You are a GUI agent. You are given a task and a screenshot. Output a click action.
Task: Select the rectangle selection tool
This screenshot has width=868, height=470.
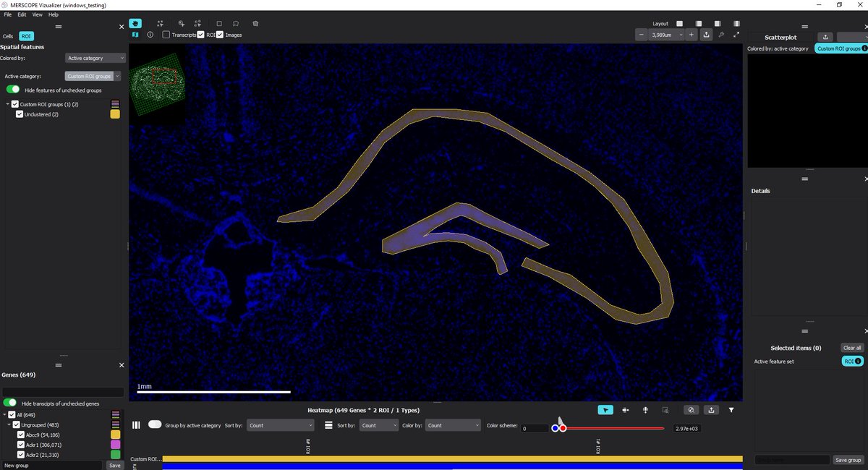pyautogui.click(x=219, y=23)
